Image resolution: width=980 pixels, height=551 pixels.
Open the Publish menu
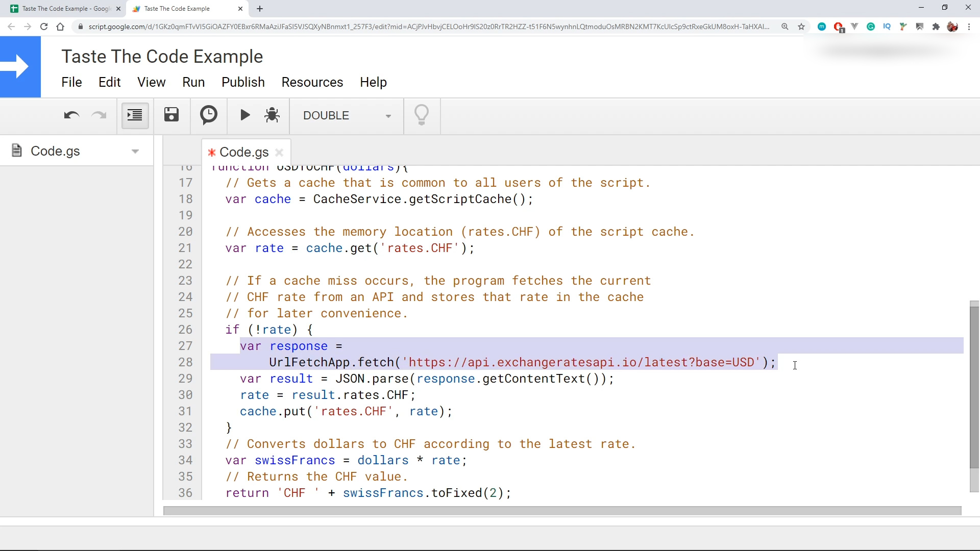click(x=243, y=82)
